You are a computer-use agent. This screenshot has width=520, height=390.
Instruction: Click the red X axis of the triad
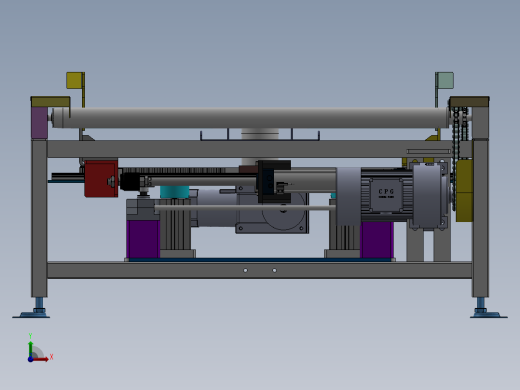tap(41, 359)
